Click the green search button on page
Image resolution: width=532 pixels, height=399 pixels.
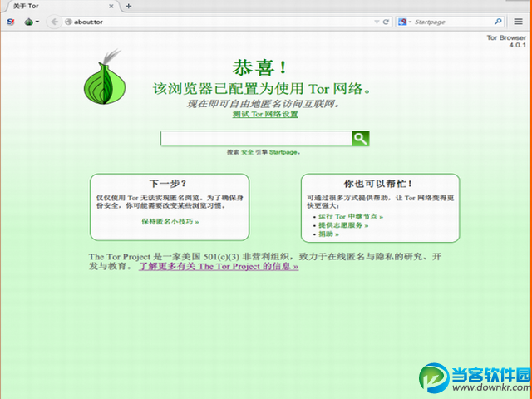point(360,139)
